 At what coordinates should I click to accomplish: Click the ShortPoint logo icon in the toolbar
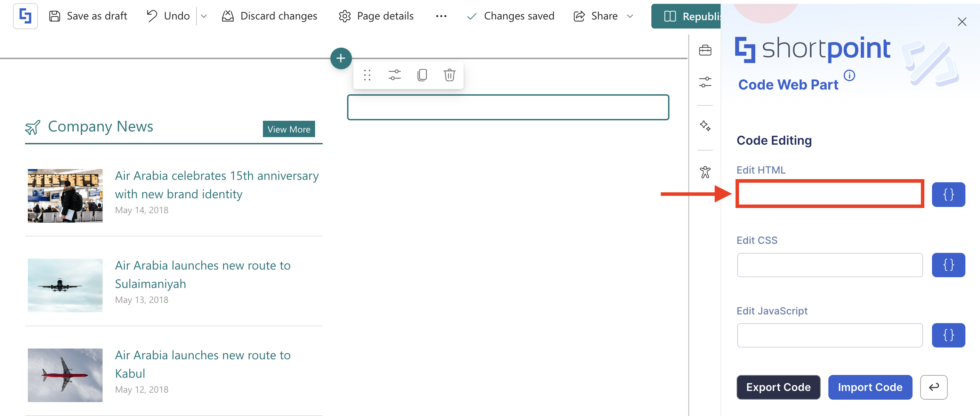[25, 16]
